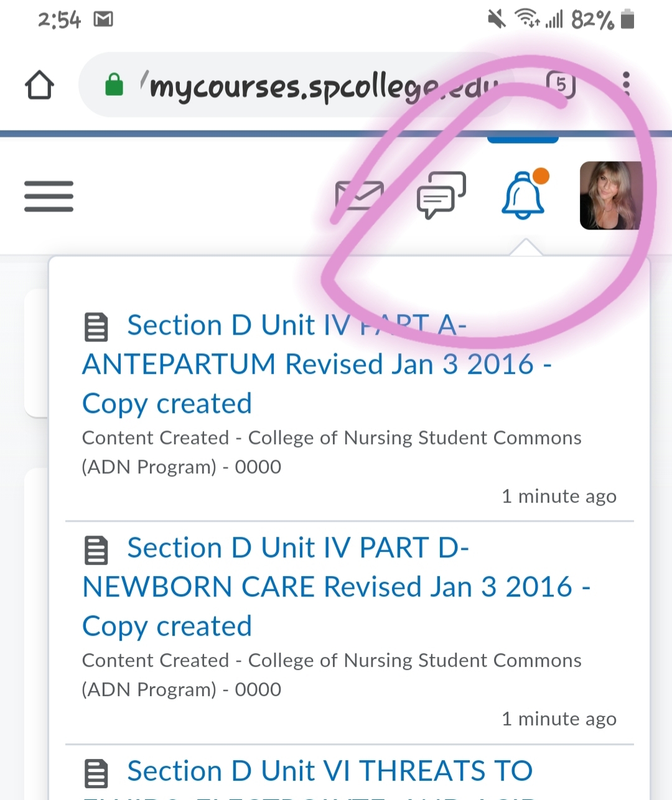Click document icon beside NEWBORN CARE notification
The height and width of the screenshot is (800, 672).
click(96, 550)
